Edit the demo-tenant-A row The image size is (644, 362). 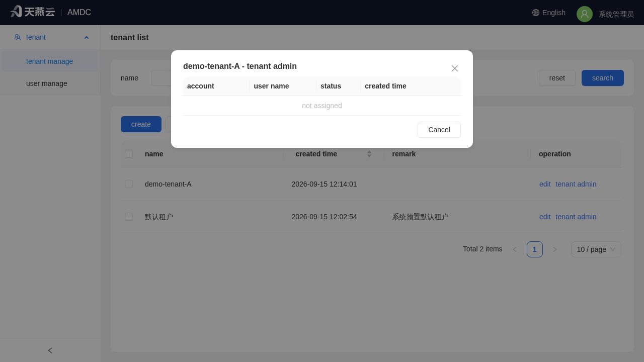click(x=545, y=184)
